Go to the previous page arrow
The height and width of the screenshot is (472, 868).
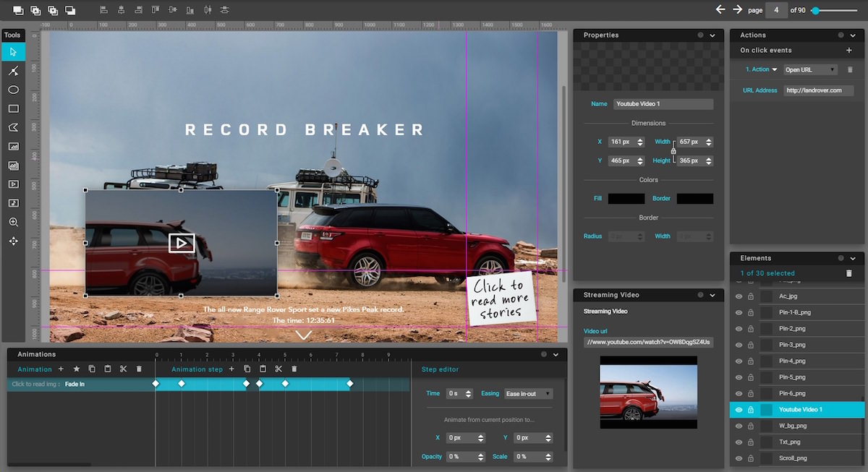click(x=720, y=9)
